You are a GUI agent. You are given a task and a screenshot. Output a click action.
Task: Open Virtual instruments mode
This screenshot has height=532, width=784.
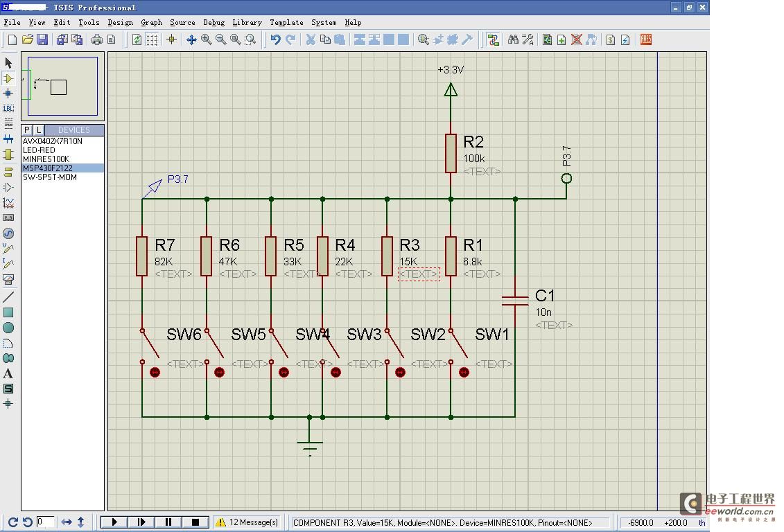(8, 279)
